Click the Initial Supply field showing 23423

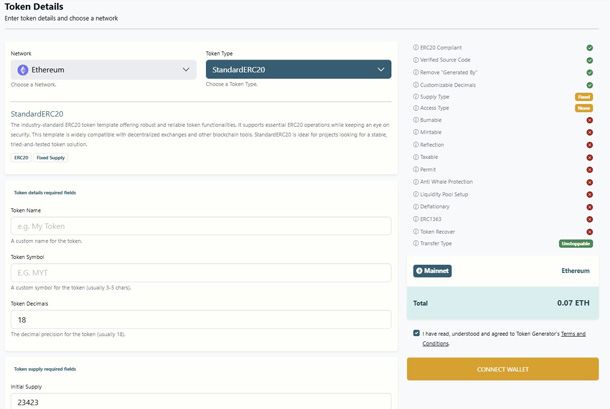click(x=201, y=402)
